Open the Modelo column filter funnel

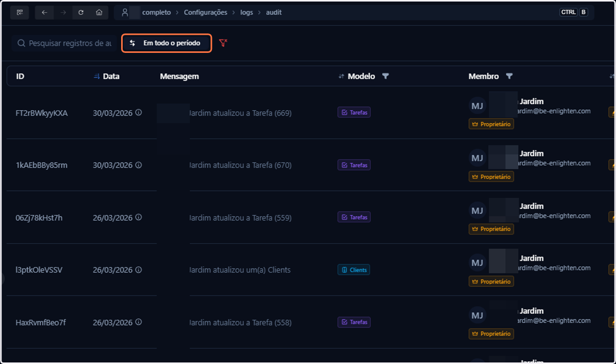pos(386,76)
